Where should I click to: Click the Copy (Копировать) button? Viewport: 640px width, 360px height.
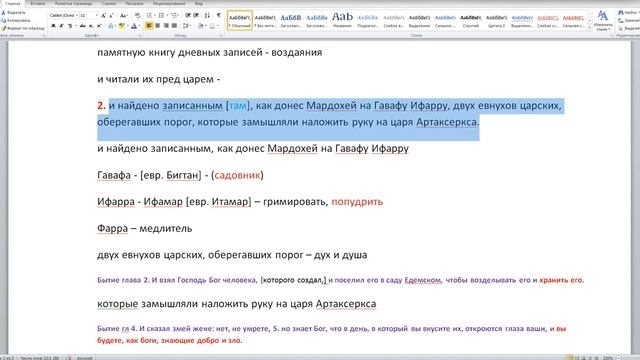tap(16, 20)
